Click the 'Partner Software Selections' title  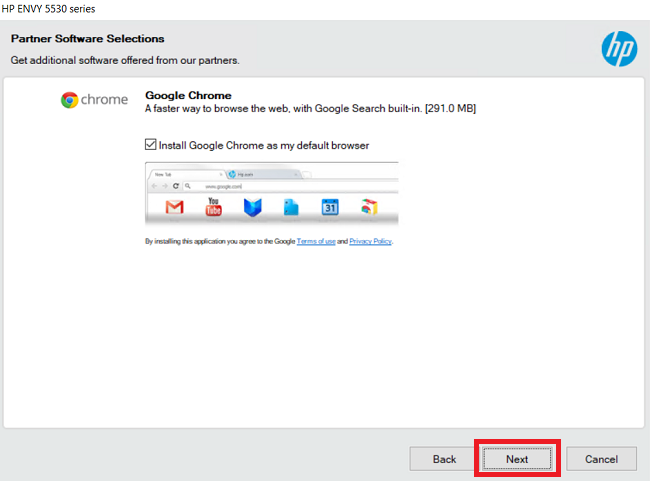[87, 39]
